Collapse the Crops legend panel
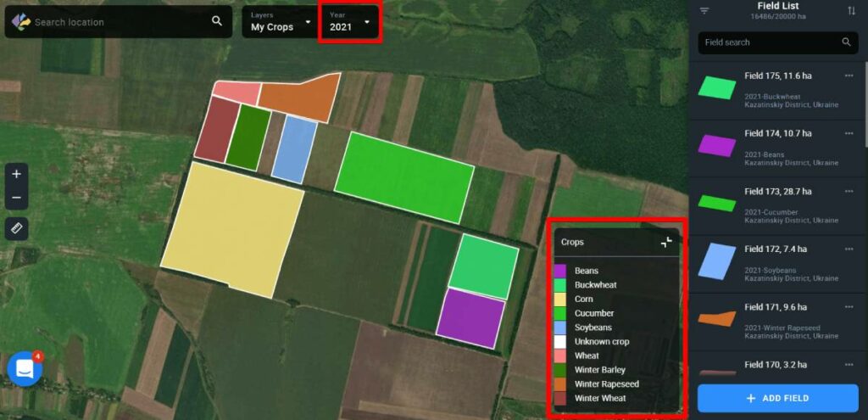 coord(666,242)
